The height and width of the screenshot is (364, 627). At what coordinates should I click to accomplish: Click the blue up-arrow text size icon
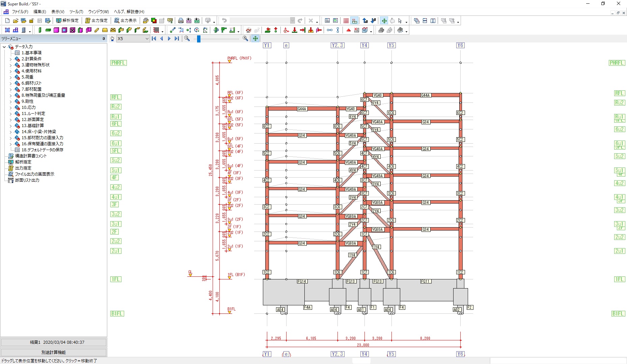[365, 21]
